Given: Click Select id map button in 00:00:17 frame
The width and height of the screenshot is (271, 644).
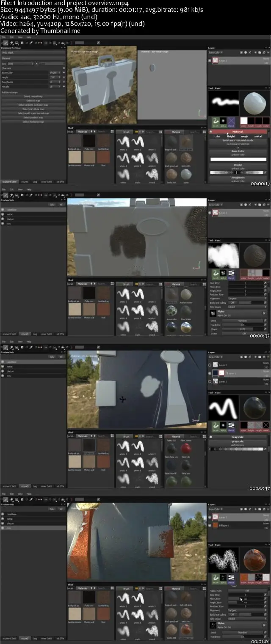Looking at the screenshot, I should point(33,101).
